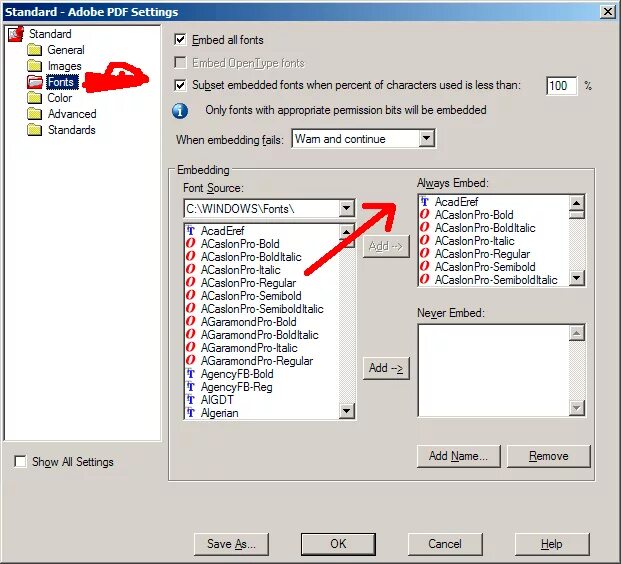The image size is (621, 564).
Task: Select AGaramondPro-Regular in Font Source list
Action: [257, 361]
